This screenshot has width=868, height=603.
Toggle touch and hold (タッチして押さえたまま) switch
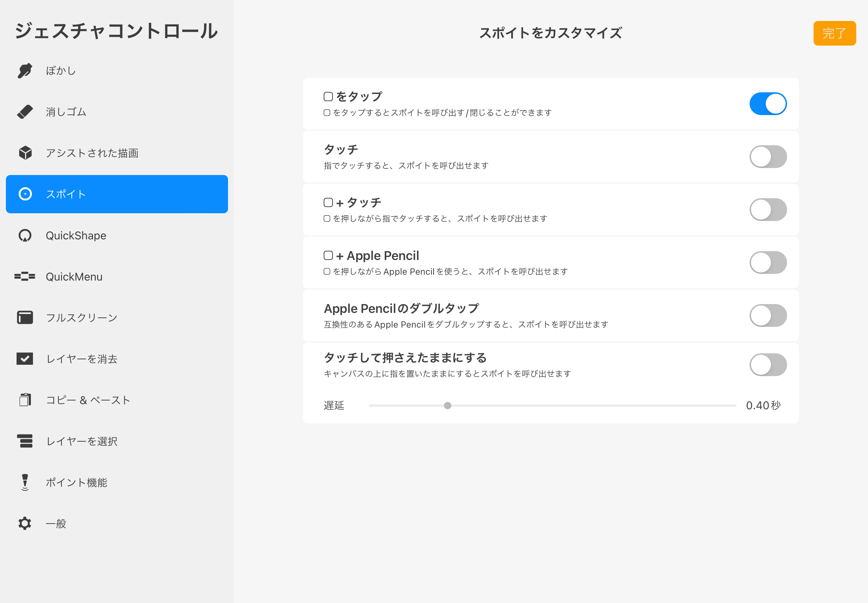768,365
